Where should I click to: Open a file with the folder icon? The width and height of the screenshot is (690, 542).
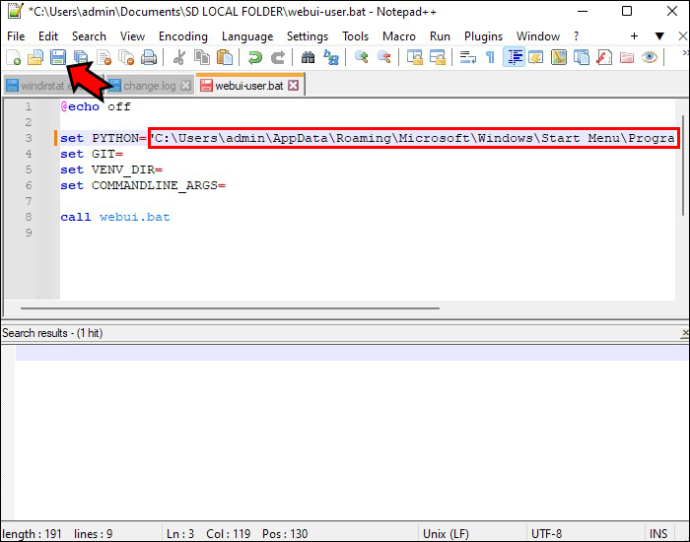click(35, 57)
